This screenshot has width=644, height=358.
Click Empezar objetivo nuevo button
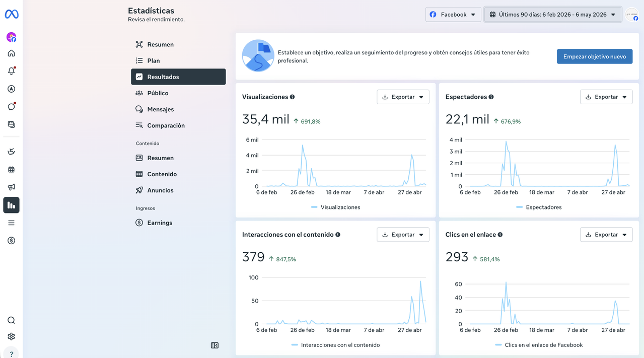(x=594, y=56)
